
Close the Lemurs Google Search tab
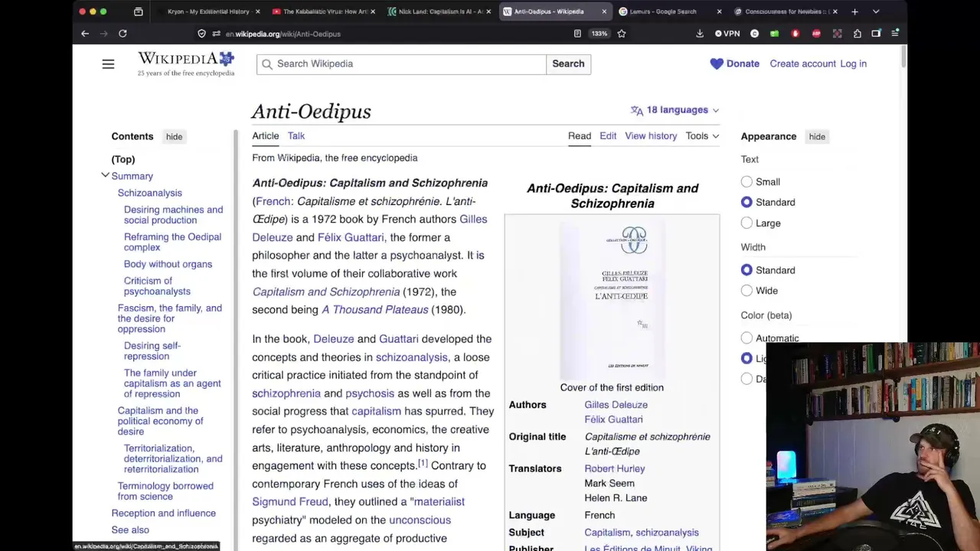click(719, 11)
